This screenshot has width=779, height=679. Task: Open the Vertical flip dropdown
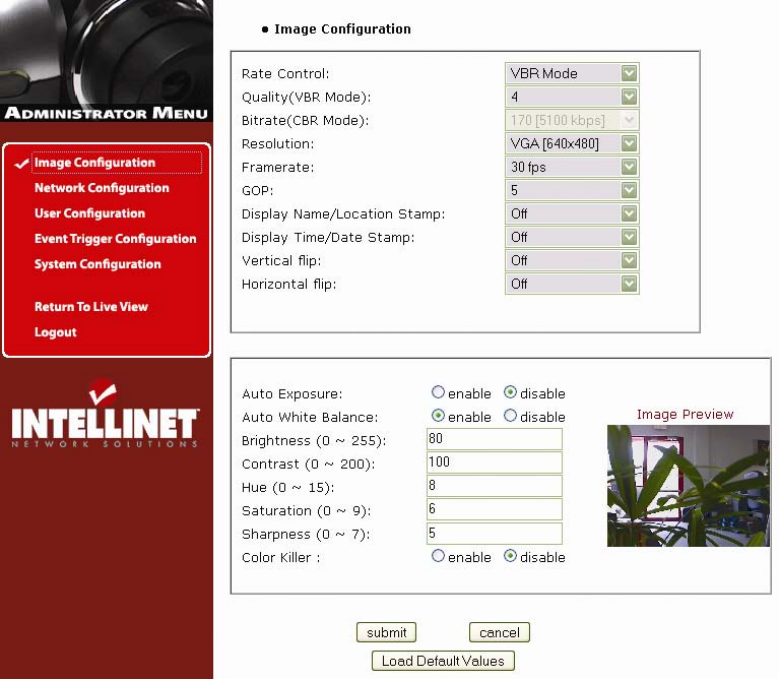pyautogui.click(x=572, y=260)
